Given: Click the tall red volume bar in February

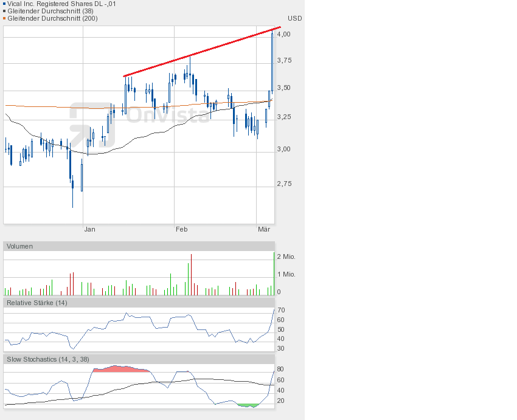Looking at the screenshot, I should pos(191,274).
